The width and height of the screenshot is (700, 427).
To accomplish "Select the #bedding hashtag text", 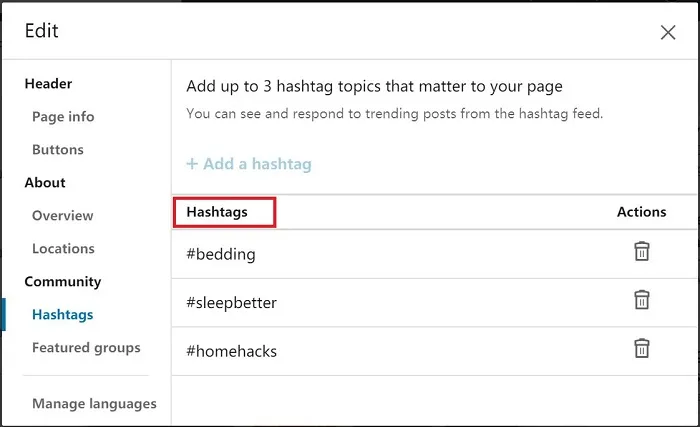I will click(221, 254).
